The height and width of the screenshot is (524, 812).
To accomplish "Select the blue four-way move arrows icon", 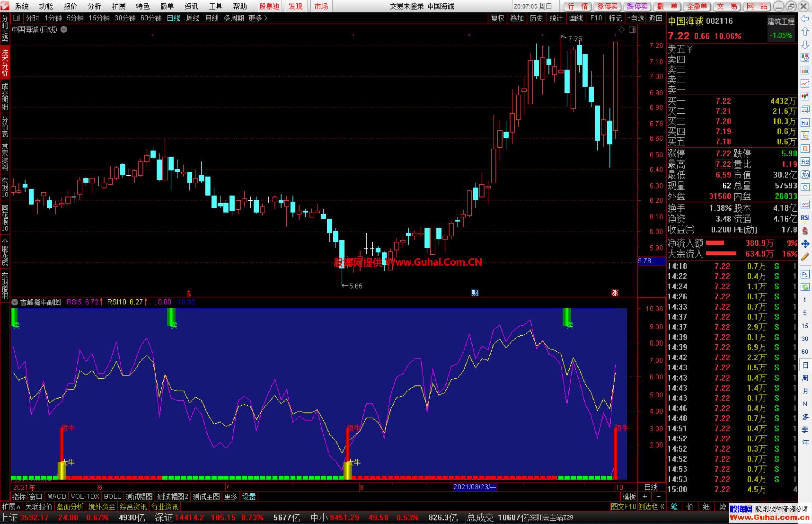I will point(805,244).
